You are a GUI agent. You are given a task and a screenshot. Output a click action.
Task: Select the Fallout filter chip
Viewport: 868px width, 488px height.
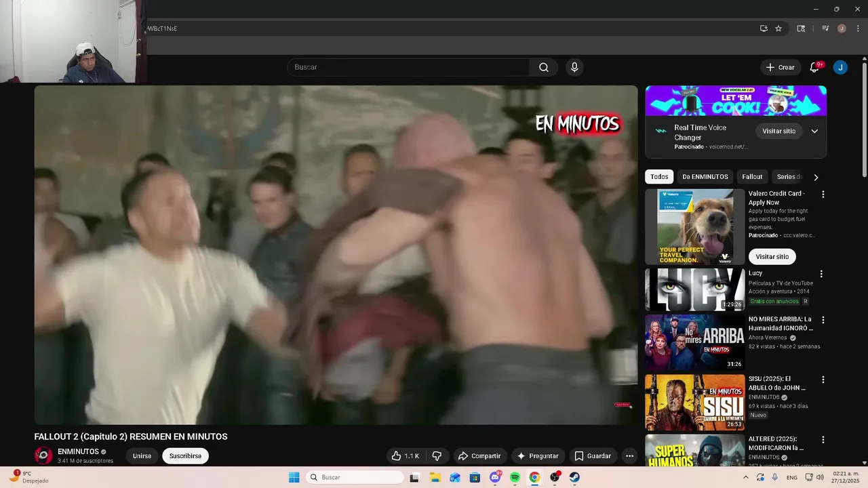[752, 177]
